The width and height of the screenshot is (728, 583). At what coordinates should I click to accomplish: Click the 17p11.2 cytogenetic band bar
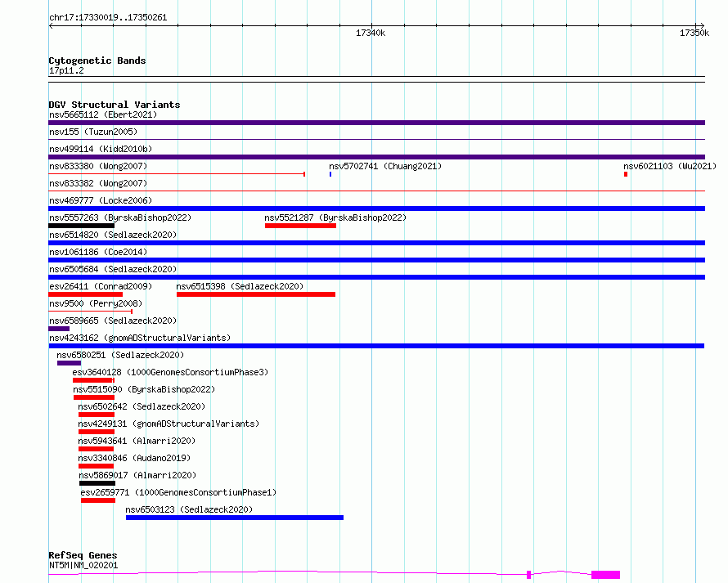tap(376, 79)
